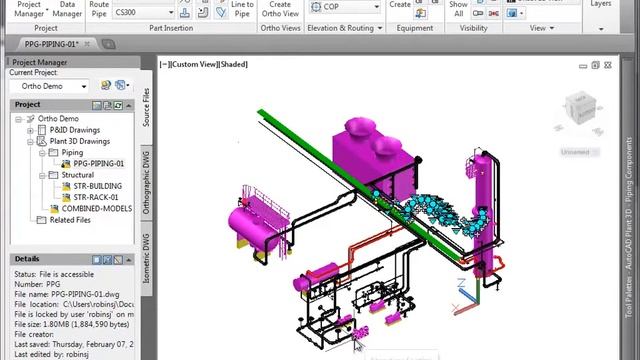Viewport: 640px width, 360px height.
Task: Select Plant 3D Drawings in tree
Action: (80, 141)
